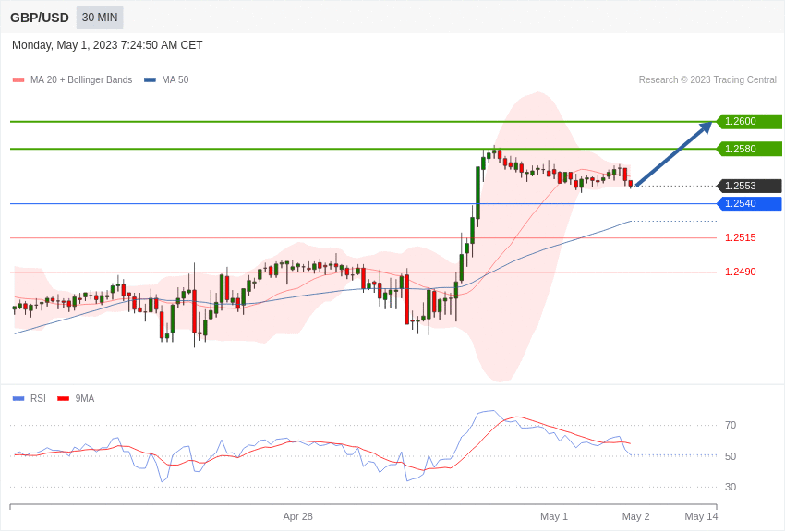Click the MA 50 legend text
785x532 pixels.
pyautogui.click(x=175, y=80)
